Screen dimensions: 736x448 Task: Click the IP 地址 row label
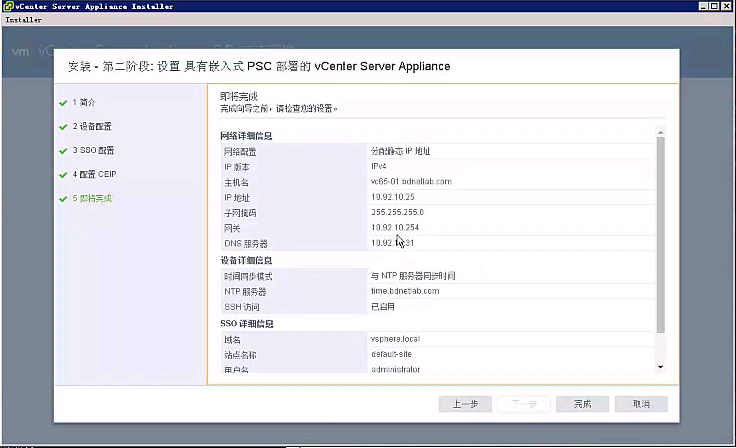(237, 198)
